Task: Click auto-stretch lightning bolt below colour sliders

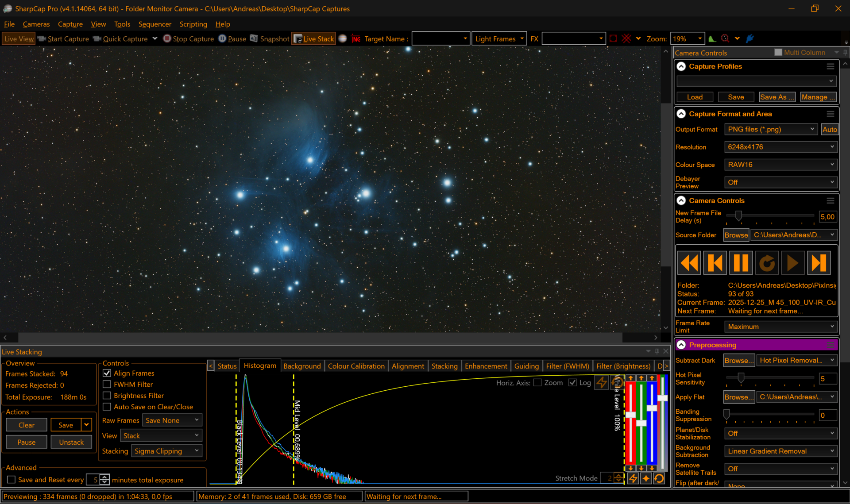Action: [633, 478]
